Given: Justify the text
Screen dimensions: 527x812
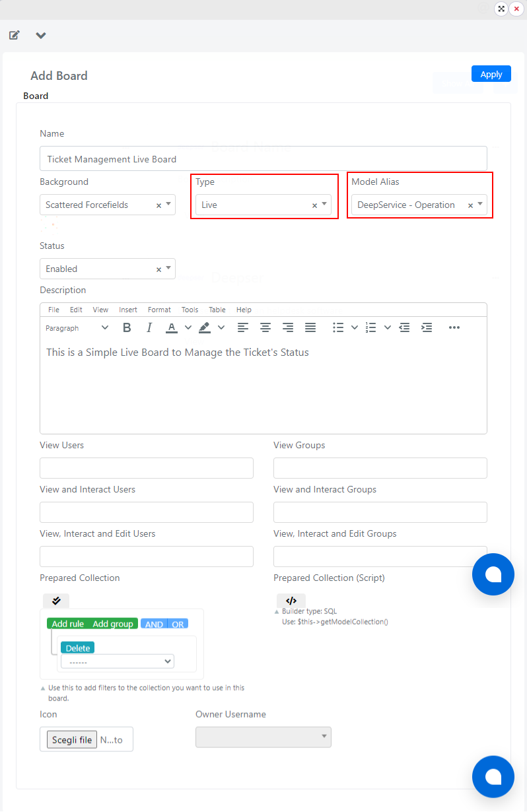Looking at the screenshot, I should click(x=310, y=327).
